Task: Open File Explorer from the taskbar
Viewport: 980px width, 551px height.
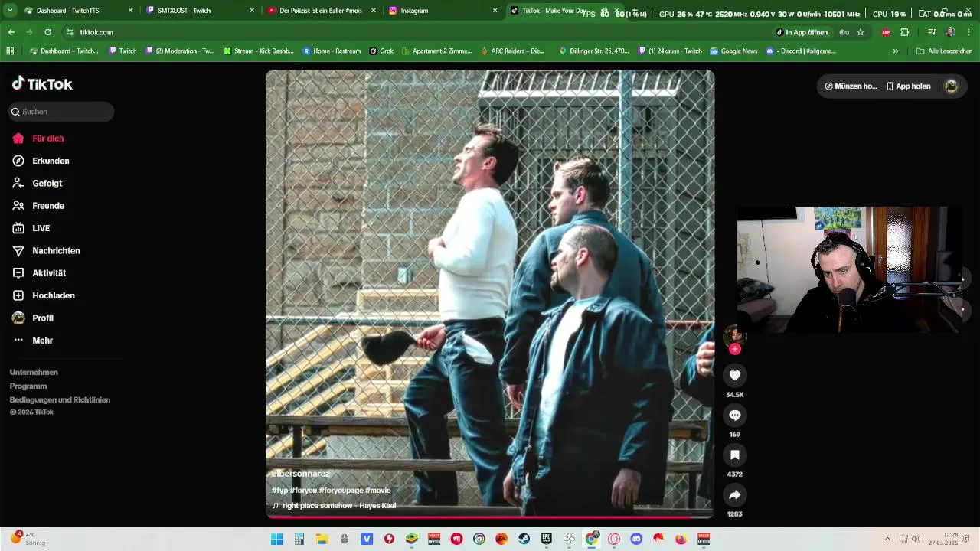Action: (x=322, y=539)
